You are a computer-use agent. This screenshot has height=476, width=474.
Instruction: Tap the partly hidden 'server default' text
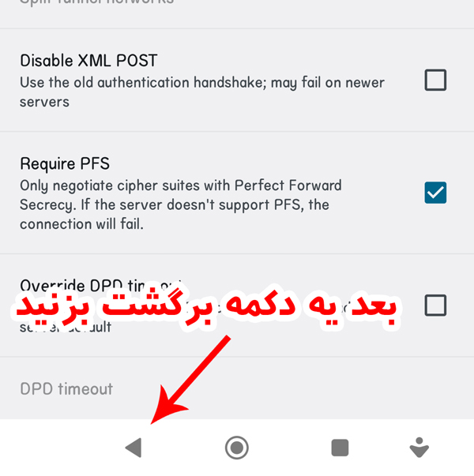tap(66, 328)
